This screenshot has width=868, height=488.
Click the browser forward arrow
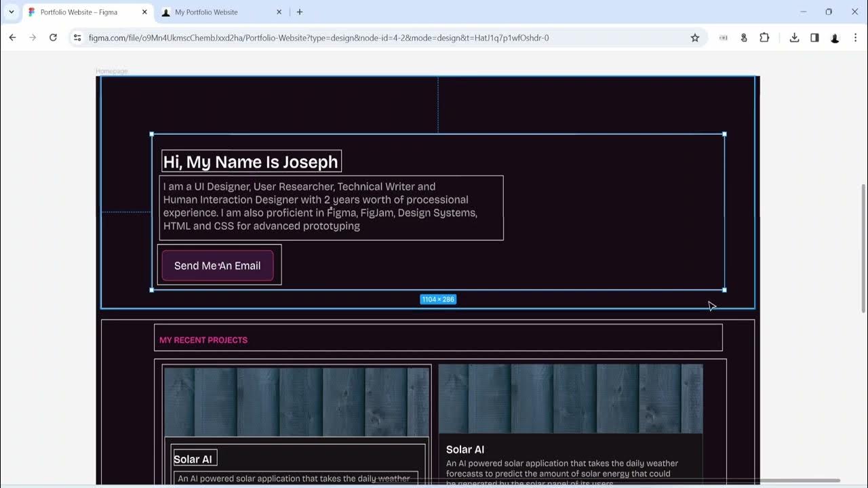click(33, 38)
